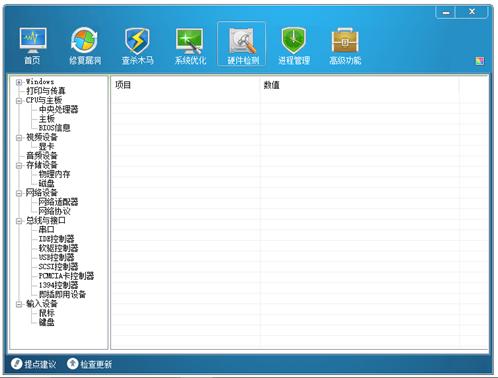
Task: Click the 检查更新 update link
Action: click(89, 364)
